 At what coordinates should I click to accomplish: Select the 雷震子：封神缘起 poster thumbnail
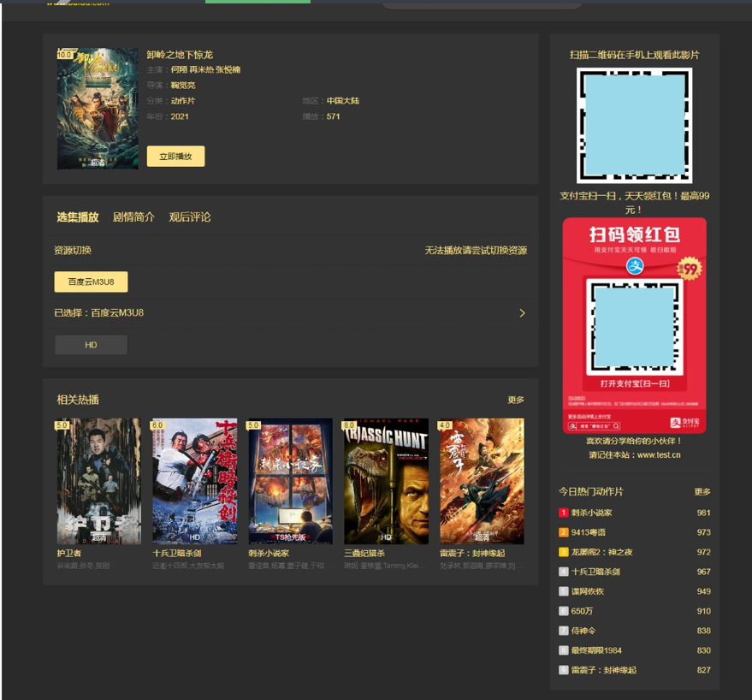click(x=482, y=481)
